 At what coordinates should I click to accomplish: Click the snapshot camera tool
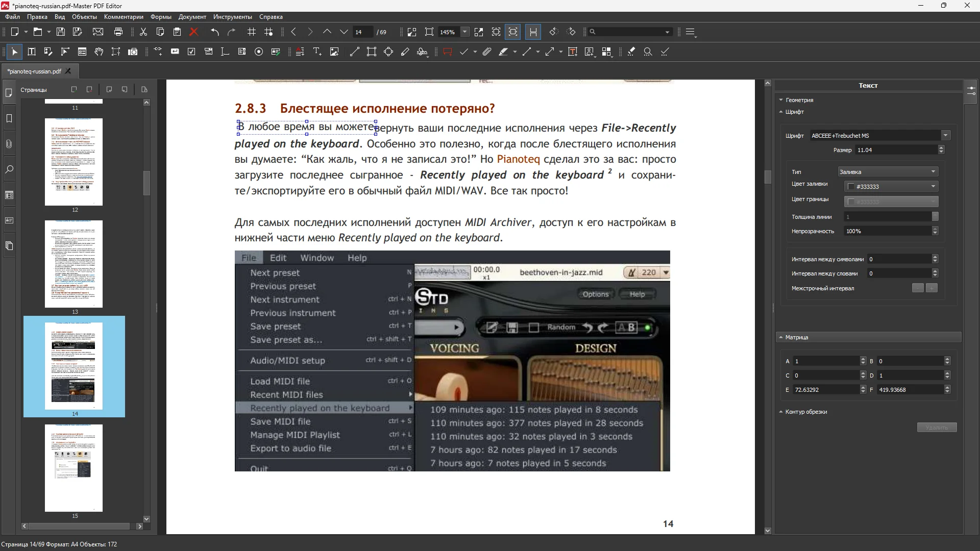point(133,52)
